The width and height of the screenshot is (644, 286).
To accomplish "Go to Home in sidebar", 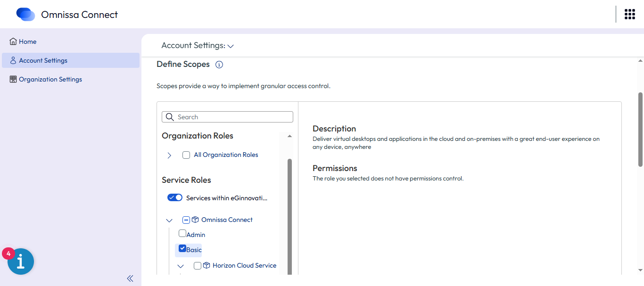I will [x=27, y=41].
